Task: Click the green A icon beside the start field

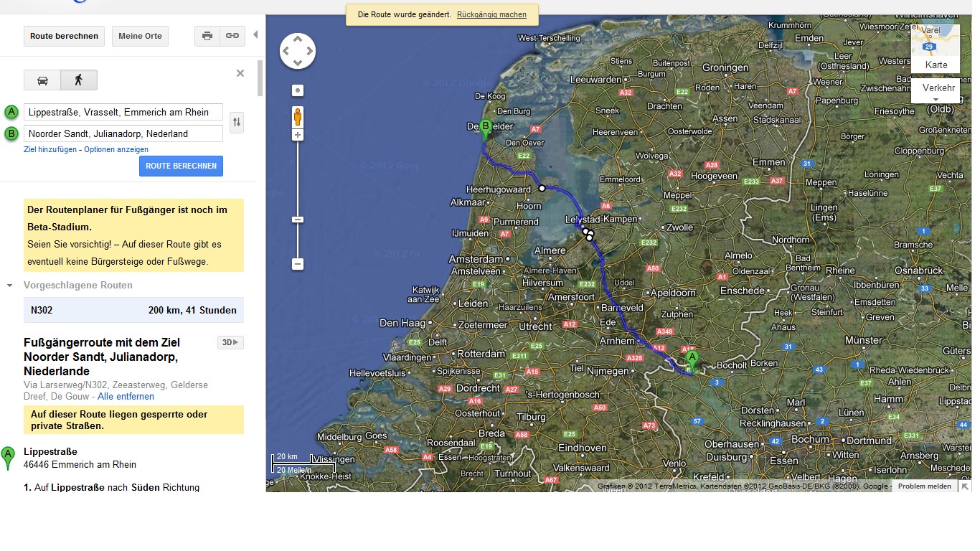Action: pyautogui.click(x=11, y=112)
